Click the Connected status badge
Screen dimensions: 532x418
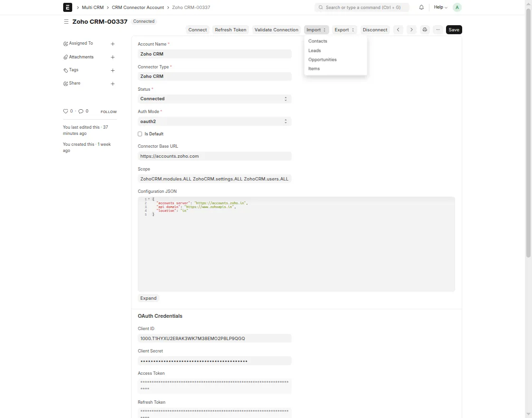[x=144, y=21]
